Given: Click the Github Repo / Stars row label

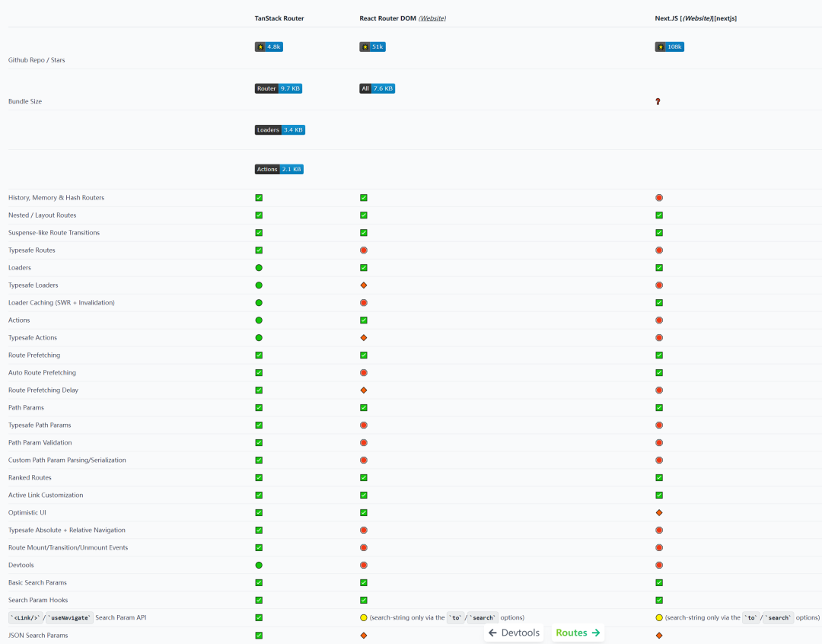Looking at the screenshot, I should pos(37,60).
